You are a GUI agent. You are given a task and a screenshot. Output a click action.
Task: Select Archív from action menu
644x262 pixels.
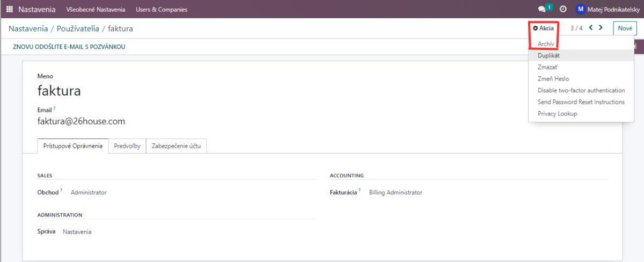pyautogui.click(x=546, y=43)
